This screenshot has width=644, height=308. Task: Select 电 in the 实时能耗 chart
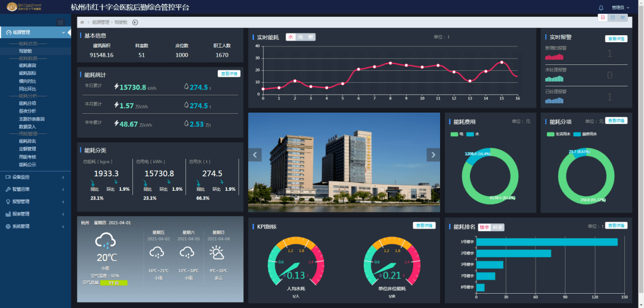pos(300,38)
